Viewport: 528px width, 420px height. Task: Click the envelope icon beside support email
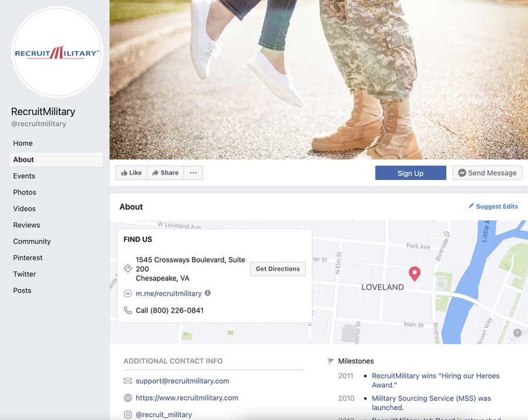(x=128, y=381)
